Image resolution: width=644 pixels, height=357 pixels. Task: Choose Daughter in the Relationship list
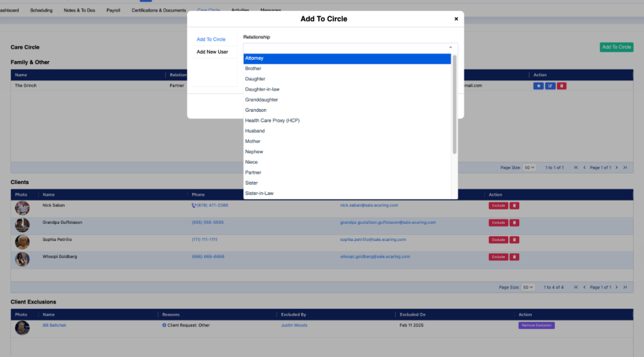[x=347, y=79]
